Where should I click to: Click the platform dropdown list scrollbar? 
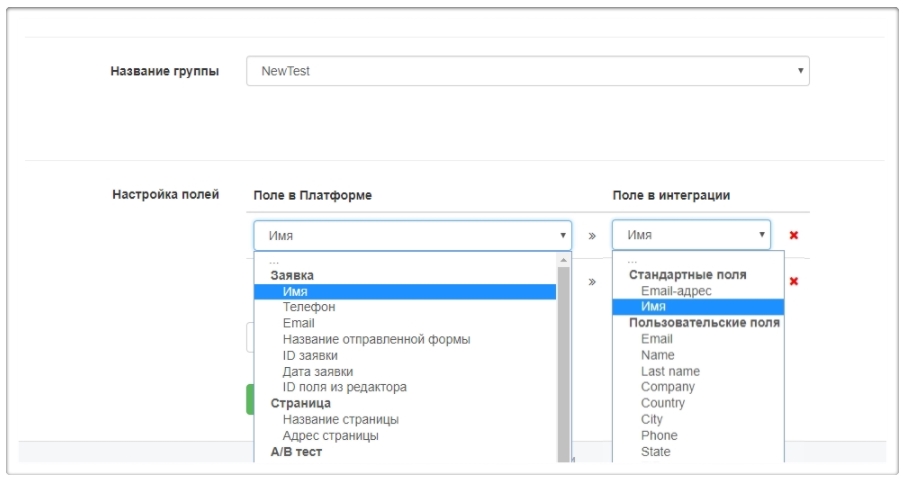[x=564, y=360]
